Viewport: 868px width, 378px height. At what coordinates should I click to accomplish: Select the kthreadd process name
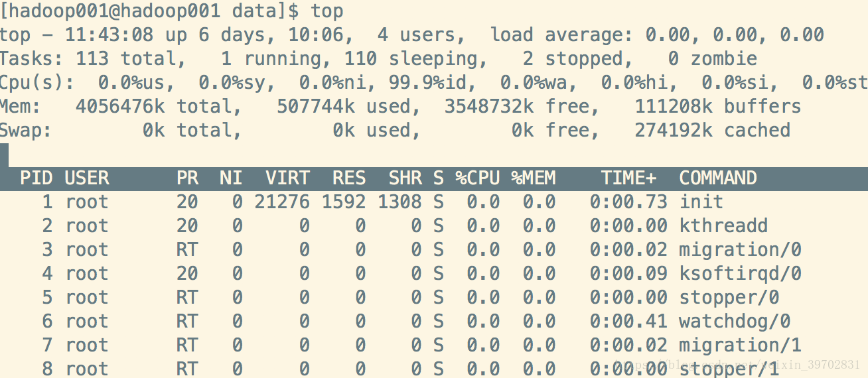click(x=723, y=225)
